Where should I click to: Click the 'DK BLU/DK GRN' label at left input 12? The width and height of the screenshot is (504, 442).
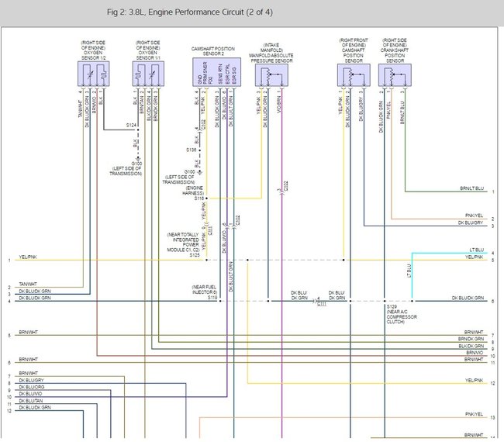pos(35,407)
